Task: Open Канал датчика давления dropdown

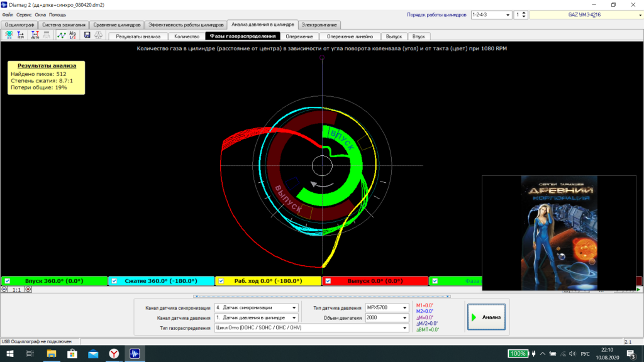Action: 294,317
